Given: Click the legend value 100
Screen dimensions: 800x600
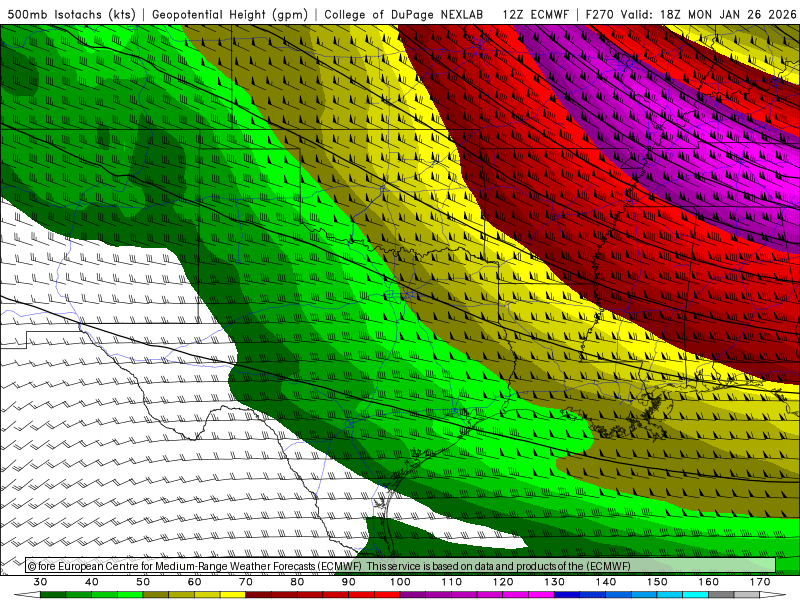Looking at the screenshot, I should (401, 582).
